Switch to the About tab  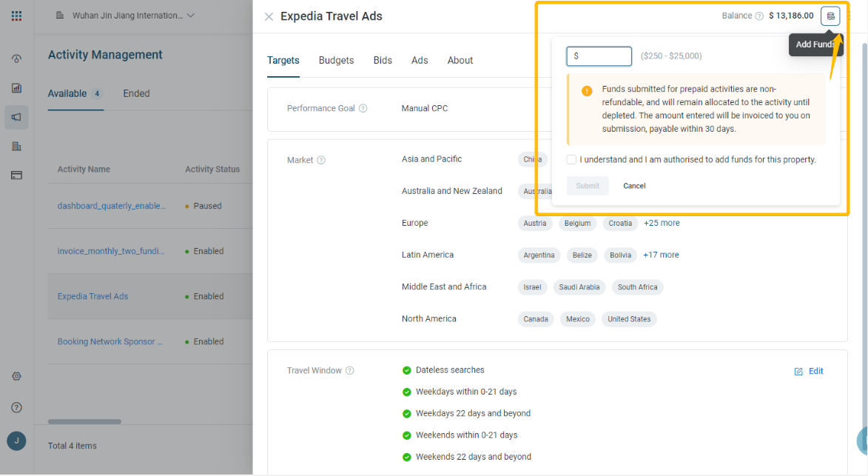pyautogui.click(x=460, y=60)
